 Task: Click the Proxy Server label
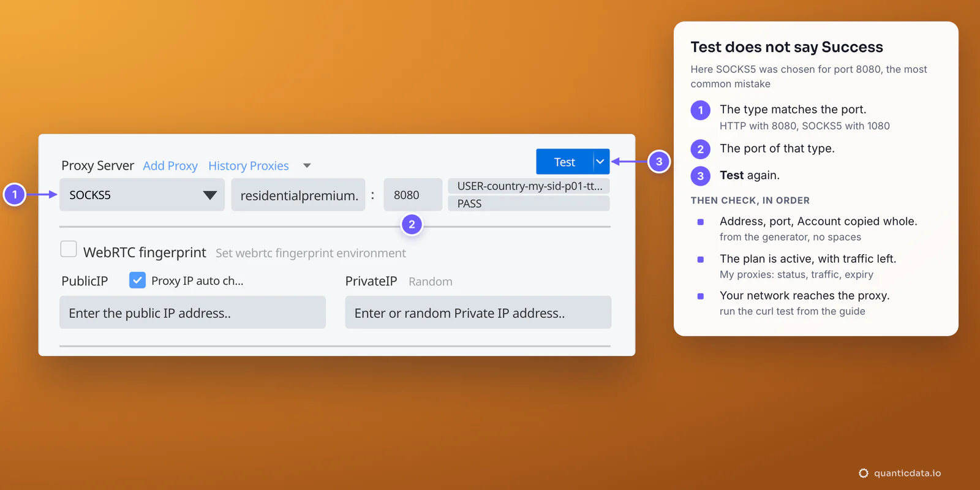97,166
